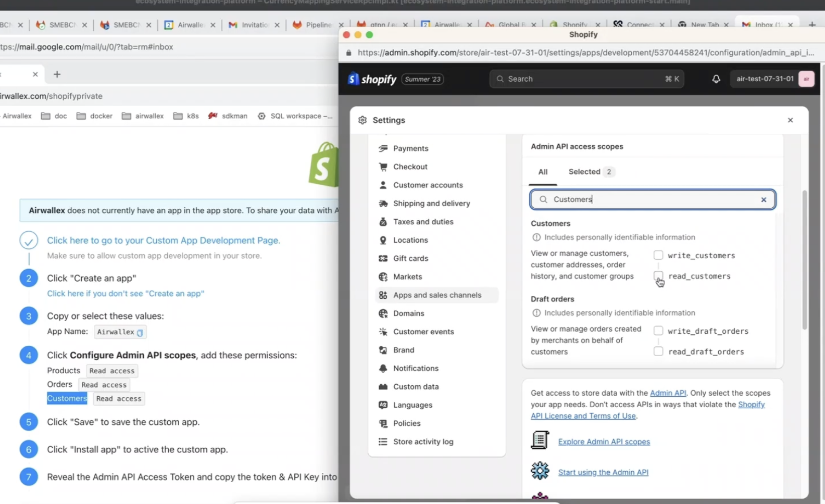825x504 pixels.
Task: Toggle the write_draft_orders checkbox
Action: tap(658, 331)
